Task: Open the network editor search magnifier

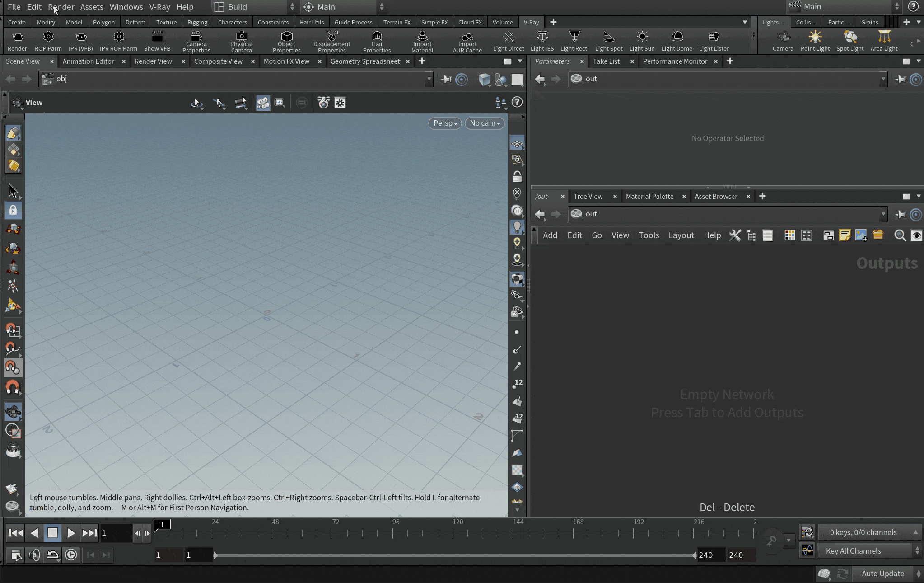Action: (x=900, y=235)
